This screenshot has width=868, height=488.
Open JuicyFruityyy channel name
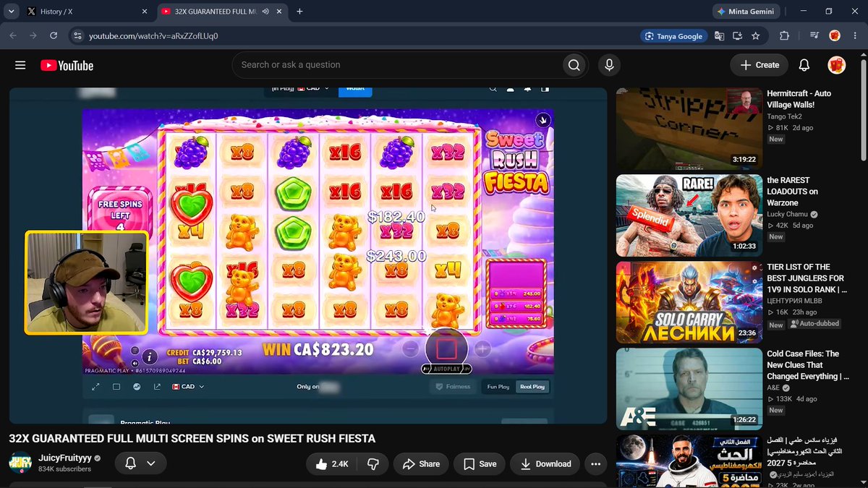[64, 458]
